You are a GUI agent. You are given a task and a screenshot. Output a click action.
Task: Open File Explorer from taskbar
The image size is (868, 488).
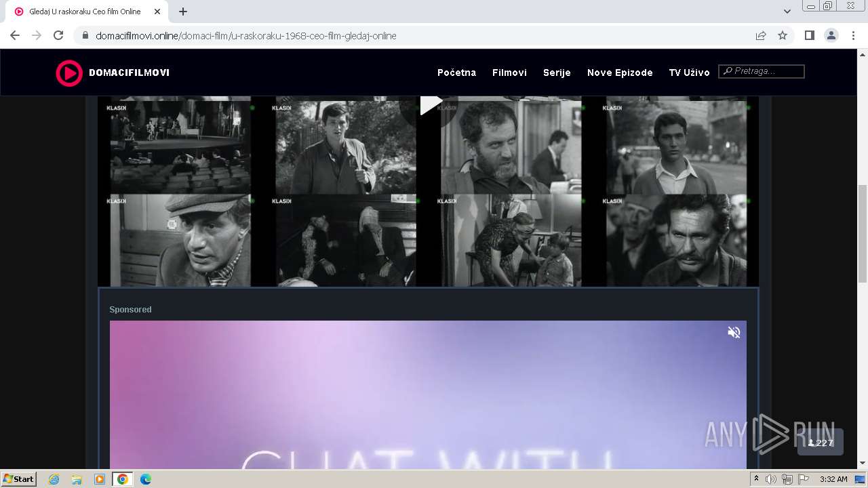click(x=77, y=479)
